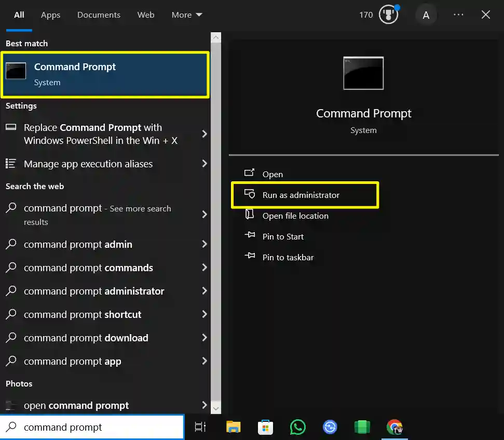The width and height of the screenshot is (504, 440).
Task: Click the magnifier beside 'command prompt download'
Action: coord(11,338)
